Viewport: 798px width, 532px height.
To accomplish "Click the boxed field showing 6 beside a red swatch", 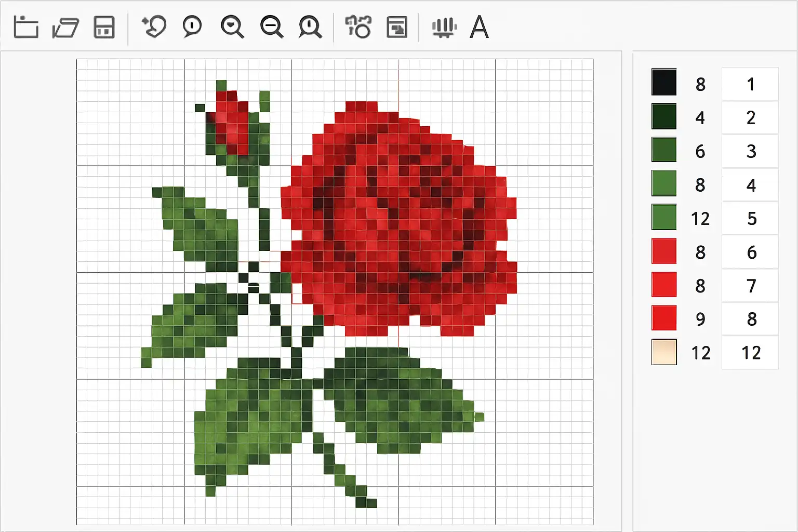I will pyautogui.click(x=750, y=252).
